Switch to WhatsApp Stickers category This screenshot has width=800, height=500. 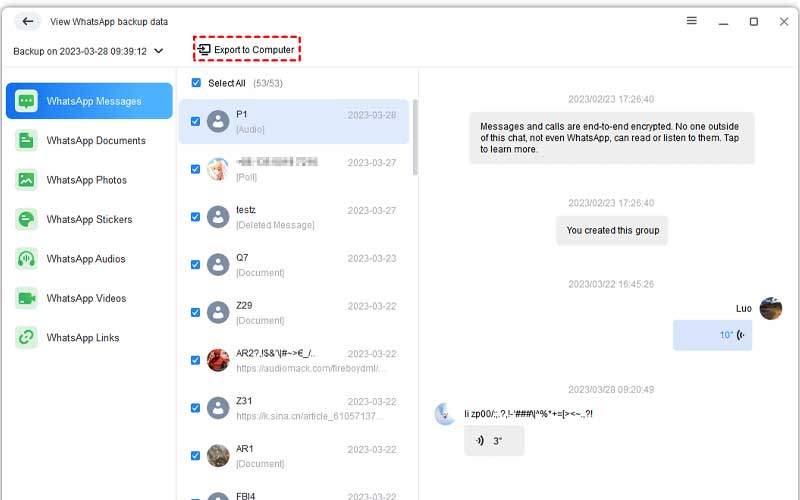pyautogui.click(x=89, y=219)
